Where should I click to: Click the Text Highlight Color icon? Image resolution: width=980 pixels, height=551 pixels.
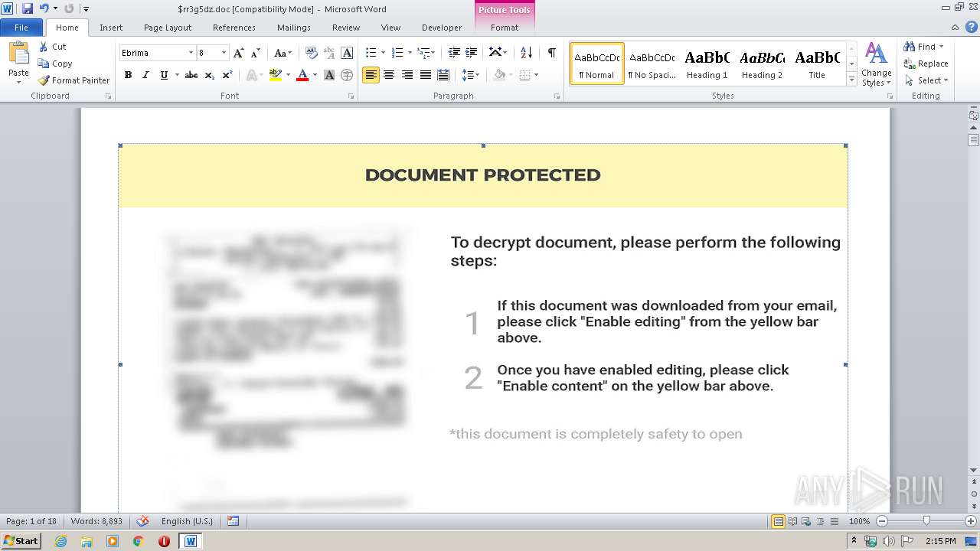275,75
